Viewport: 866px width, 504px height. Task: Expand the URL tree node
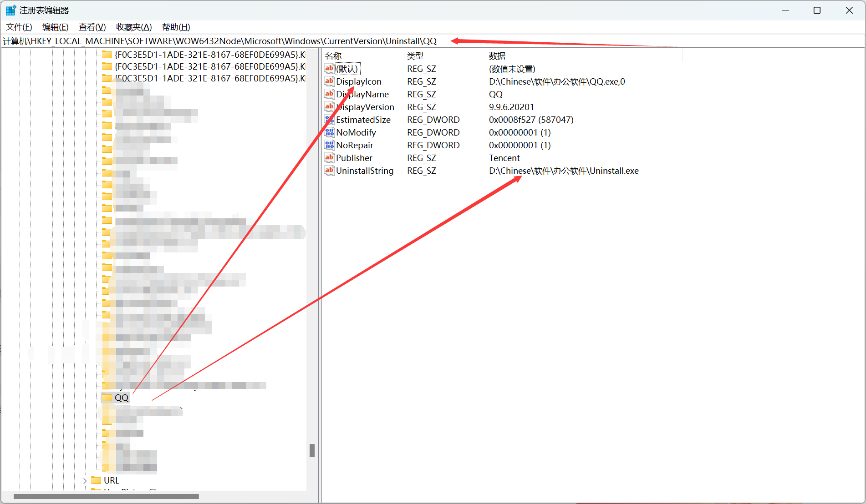85,481
